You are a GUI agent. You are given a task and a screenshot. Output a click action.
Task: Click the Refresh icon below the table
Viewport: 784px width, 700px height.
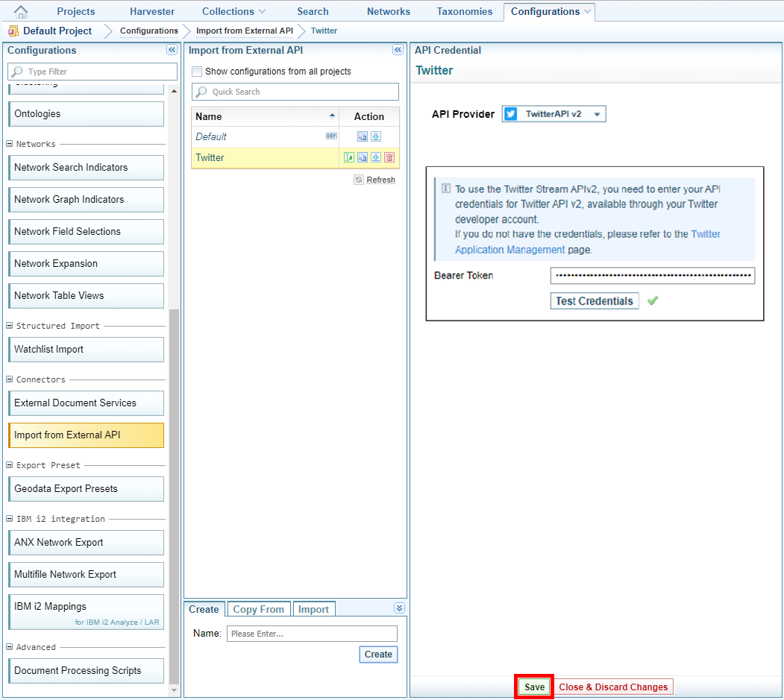click(x=359, y=180)
